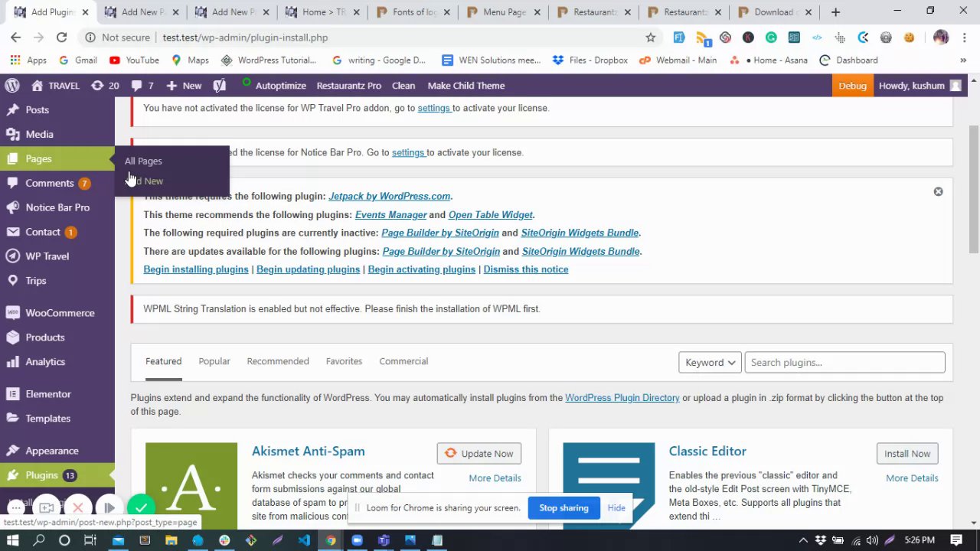The width and height of the screenshot is (980, 551).
Task: Open Templates in the sidebar
Action: click(47, 419)
